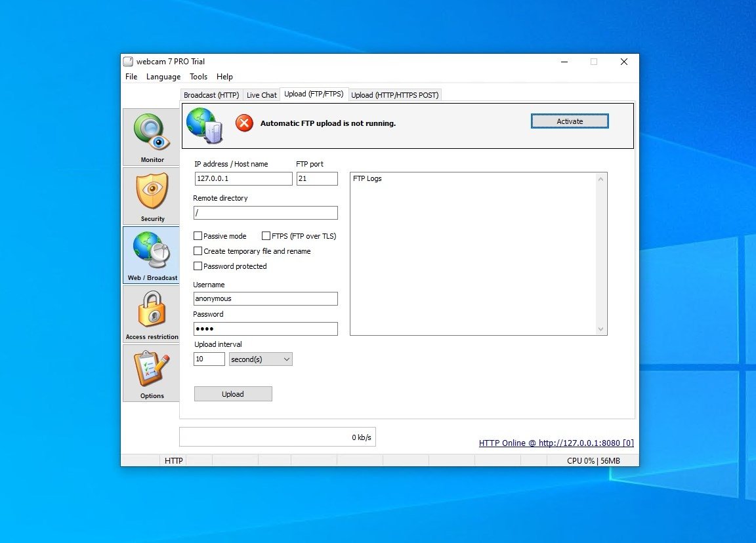756x543 pixels.
Task: Click the 'Automatic FTP upload is not running.' text
Action: (328, 123)
